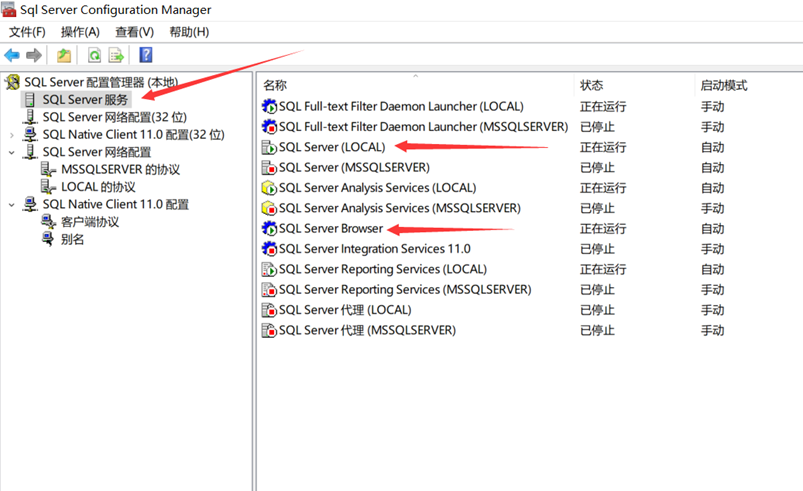
Task: Click icon of SQL Native Client 11.0 配置(32 位)
Action: point(30,134)
